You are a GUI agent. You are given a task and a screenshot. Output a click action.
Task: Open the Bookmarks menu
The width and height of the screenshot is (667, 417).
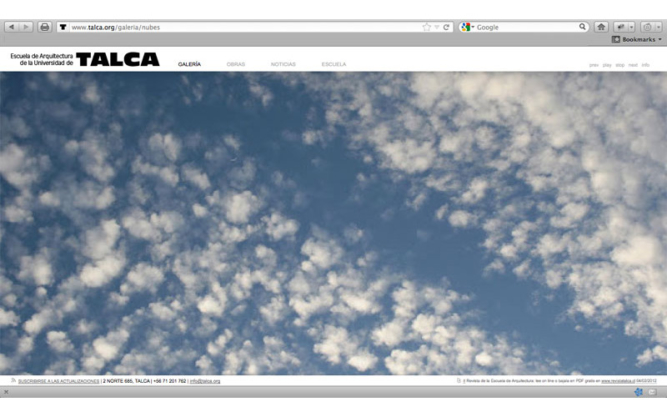(637, 39)
